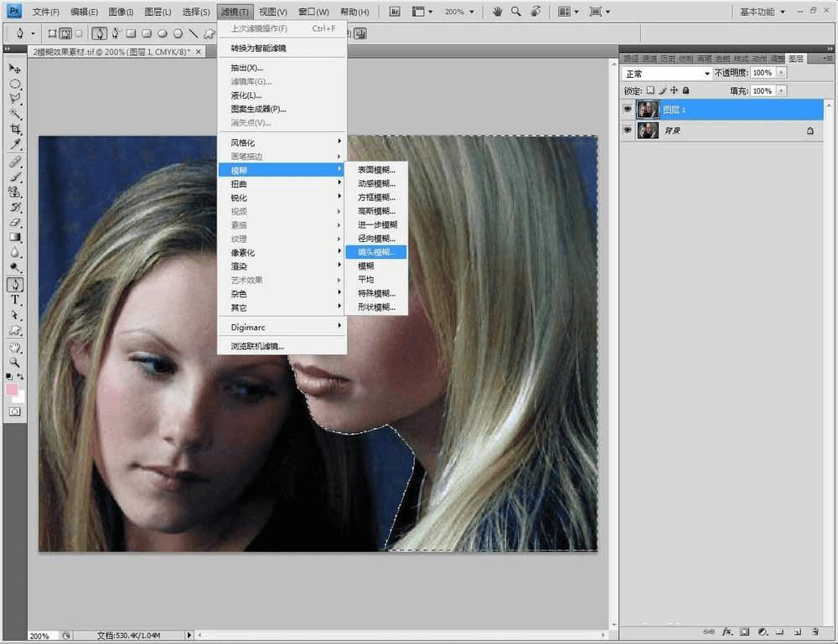The height and width of the screenshot is (644, 838).
Task: Click the pink foreground color swatch
Action: click(12, 389)
